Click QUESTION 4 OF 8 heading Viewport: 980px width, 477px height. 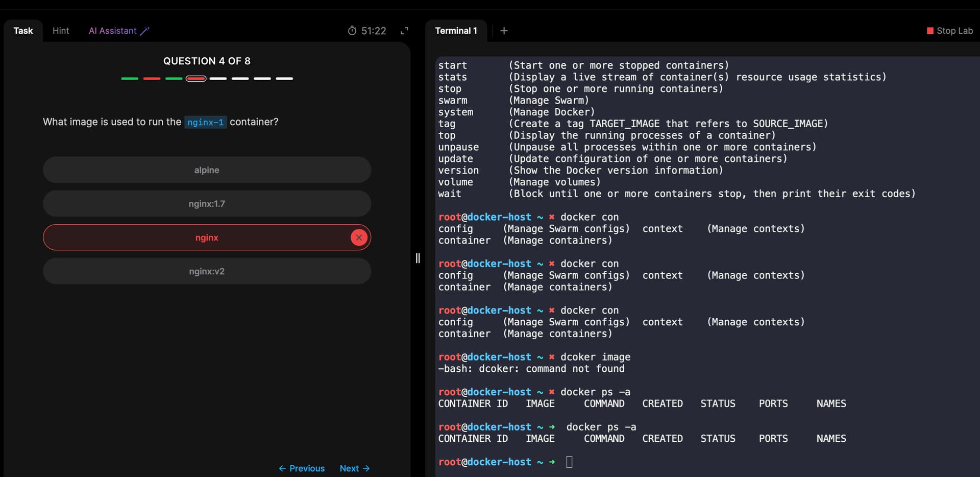tap(207, 61)
